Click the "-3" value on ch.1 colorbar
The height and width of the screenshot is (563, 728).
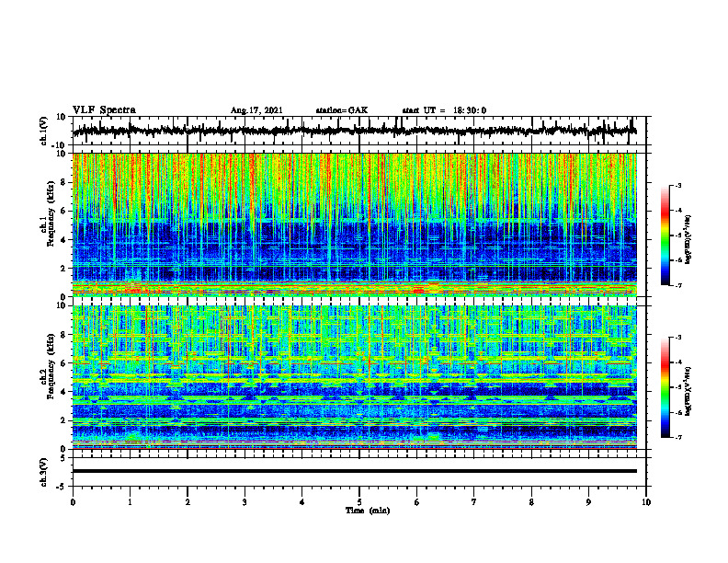[x=678, y=185]
